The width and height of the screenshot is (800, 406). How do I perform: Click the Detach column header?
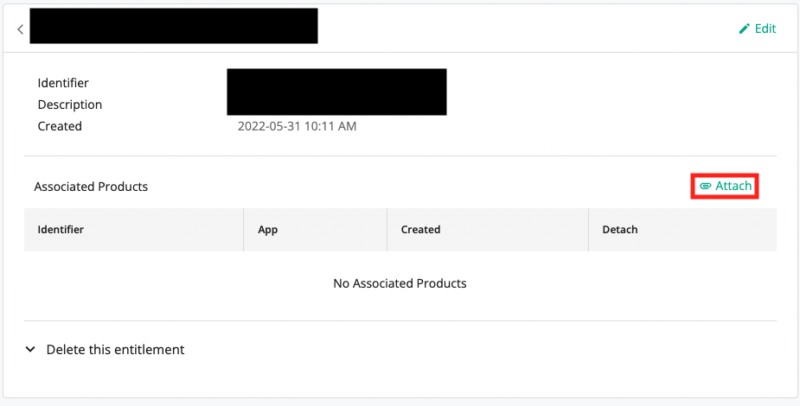point(620,229)
